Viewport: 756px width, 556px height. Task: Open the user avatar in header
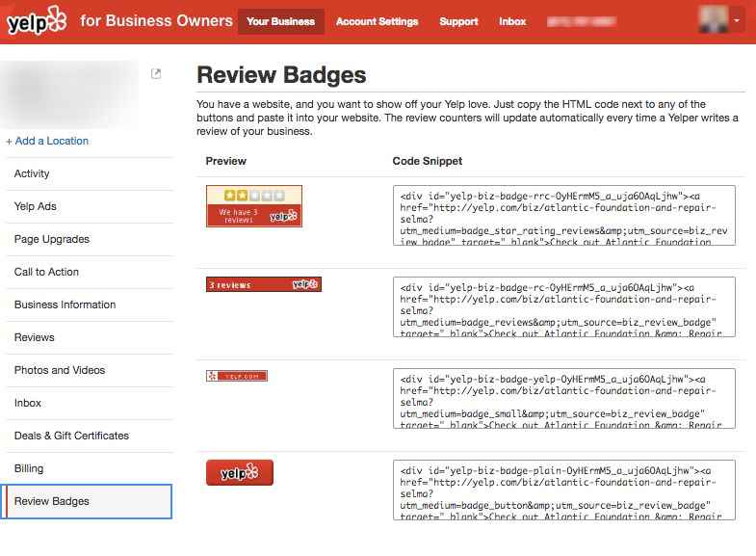[x=713, y=20]
